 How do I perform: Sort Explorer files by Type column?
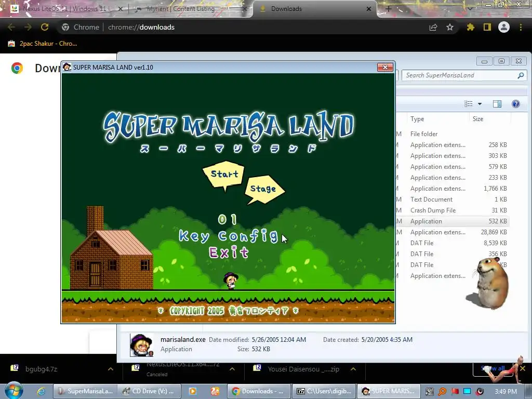[x=437, y=119]
